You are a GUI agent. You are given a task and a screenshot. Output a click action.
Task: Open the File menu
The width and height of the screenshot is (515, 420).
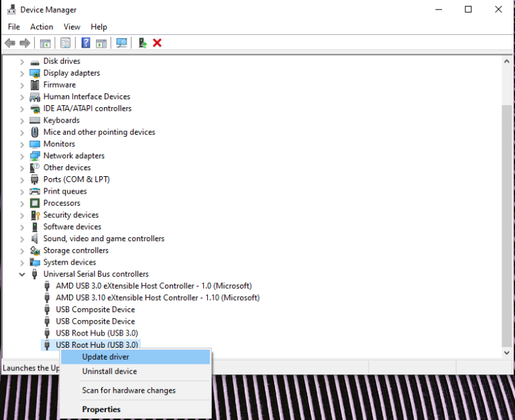click(x=14, y=27)
